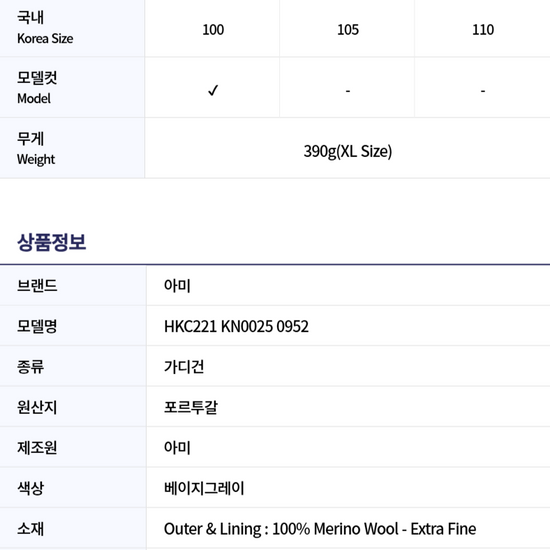
Task: Select the Korea size 100 cell
Action: [x=213, y=30]
